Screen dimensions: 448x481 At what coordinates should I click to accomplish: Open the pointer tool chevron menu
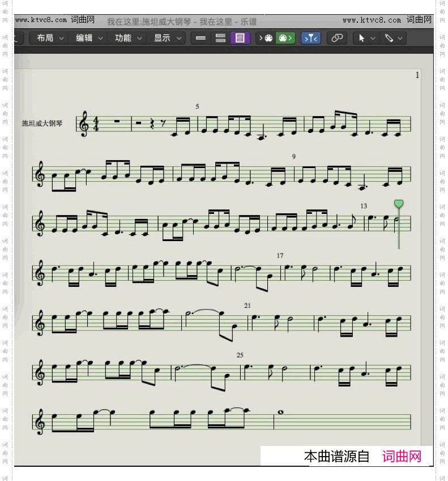coord(373,38)
